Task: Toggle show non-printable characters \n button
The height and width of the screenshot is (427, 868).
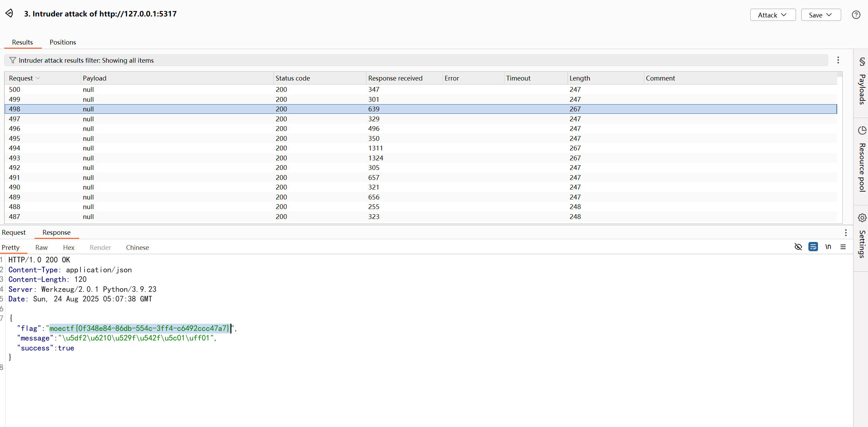Action: pyautogui.click(x=828, y=247)
